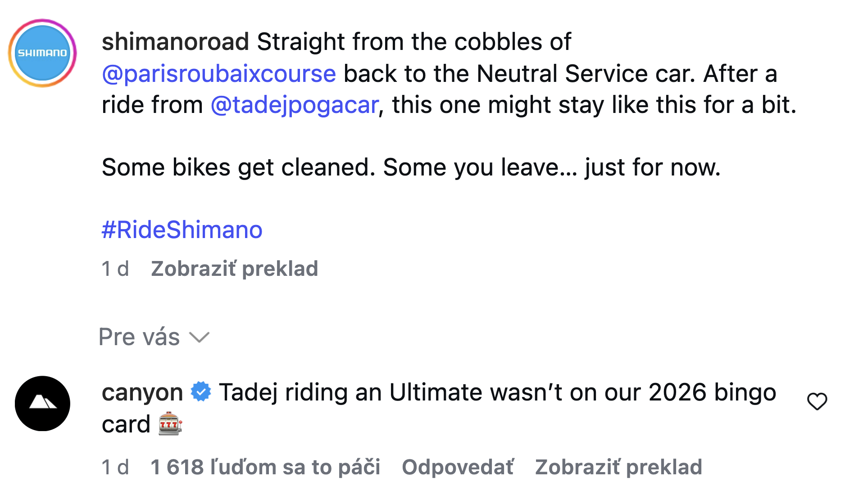Open the @tadejpogacar profile mention
This screenshot has height=504, width=845.
[295, 105]
